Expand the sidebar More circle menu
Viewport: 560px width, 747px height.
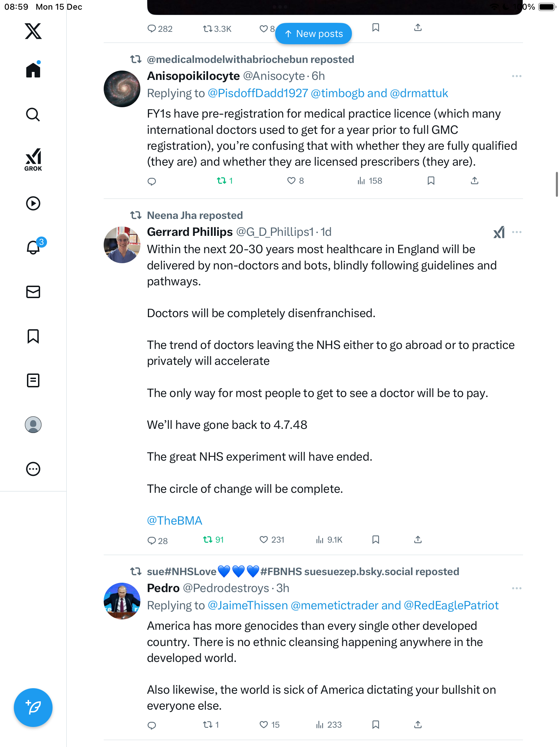(x=33, y=469)
